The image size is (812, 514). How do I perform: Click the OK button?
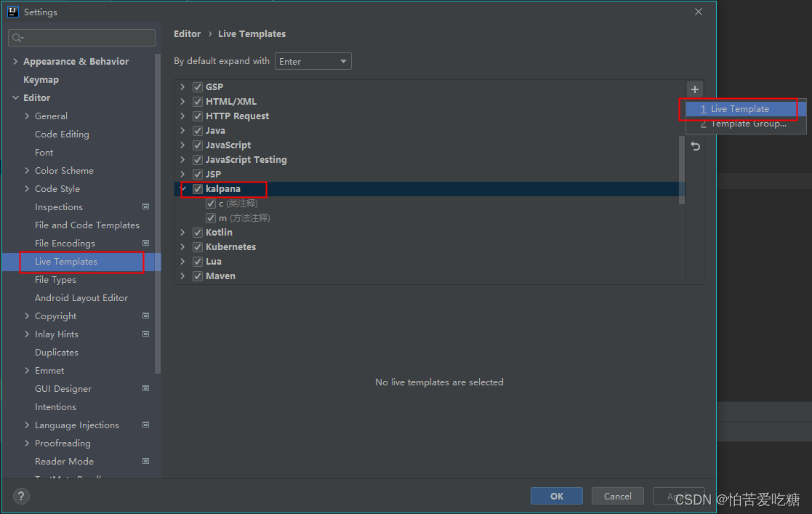tap(557, 496)
